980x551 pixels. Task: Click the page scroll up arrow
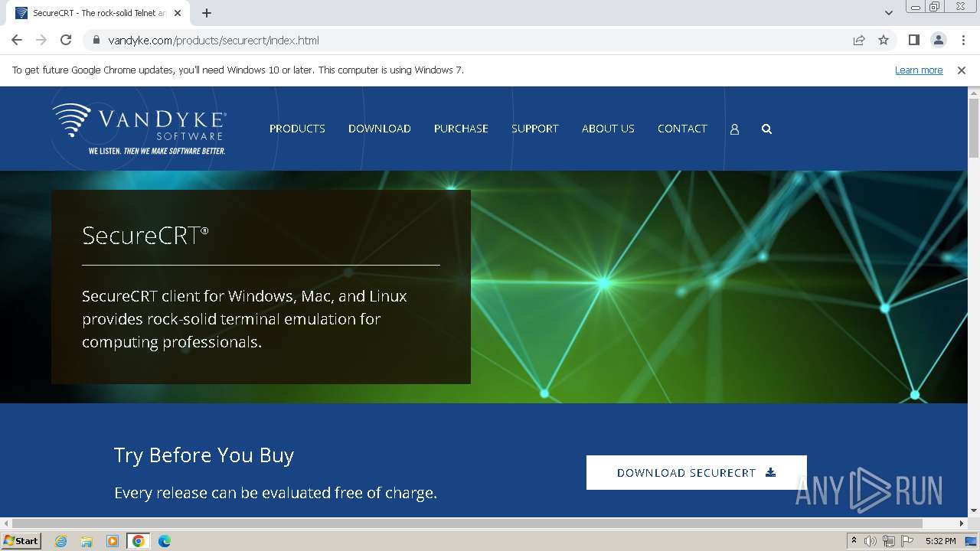pyautogui.click(x=974, y=93)
